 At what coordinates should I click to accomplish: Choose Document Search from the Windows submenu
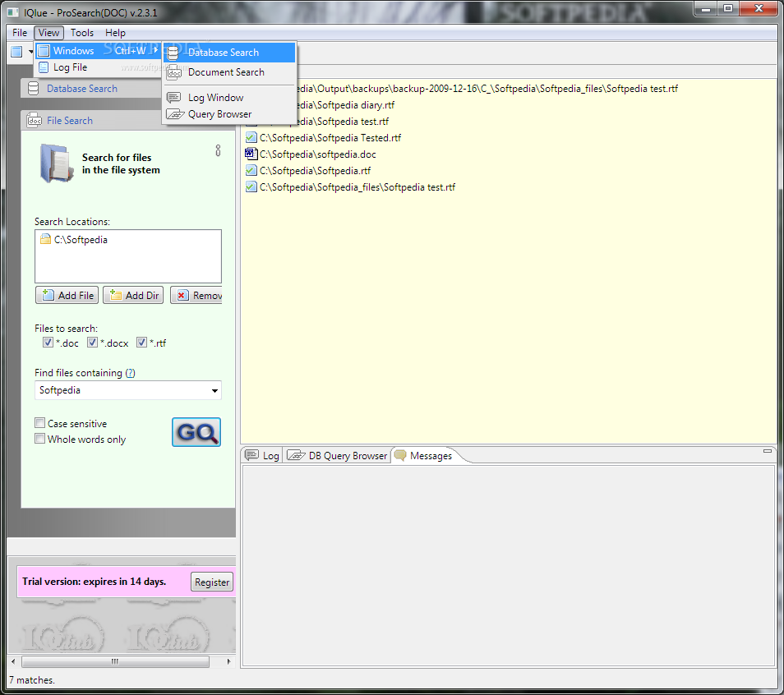point(229,72)
